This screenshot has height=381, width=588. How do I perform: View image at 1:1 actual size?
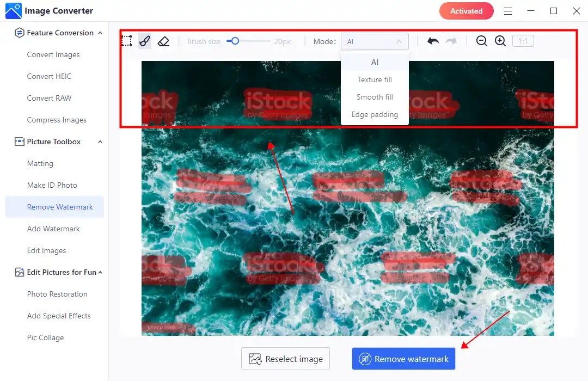[x=523, y=41]
